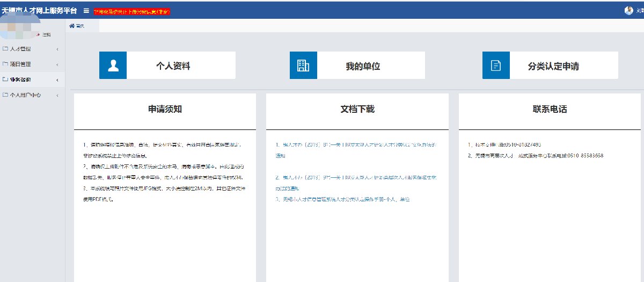
Task: Expand the 个人用户中心 sidebar chevron
Action: [57, 96]
